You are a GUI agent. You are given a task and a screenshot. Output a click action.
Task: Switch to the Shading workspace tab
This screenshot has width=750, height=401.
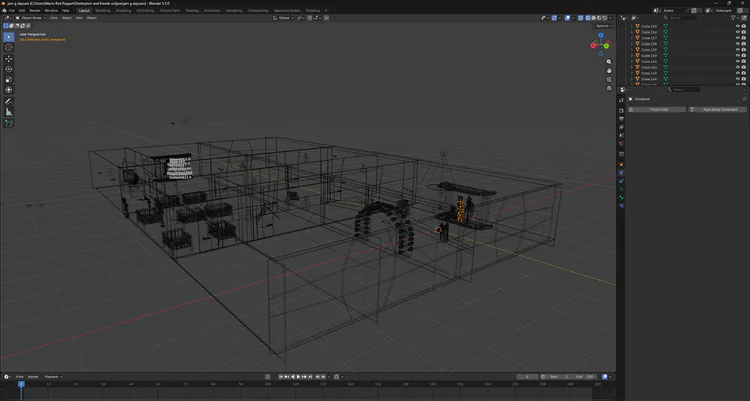192,11
